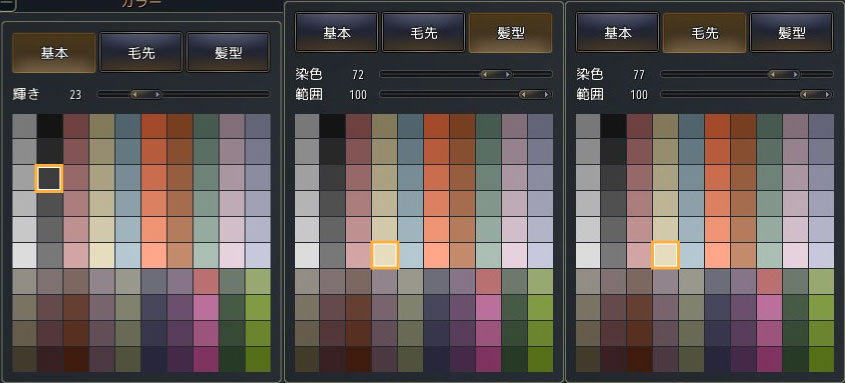Click right arrow on 染色 77 slider handle
This screenshot has width=845, height=383.
[795, 74]
